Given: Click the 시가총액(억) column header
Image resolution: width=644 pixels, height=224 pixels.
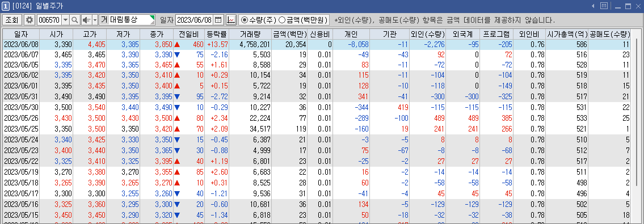Looking at the screenshot, I should tap(567, 34).
